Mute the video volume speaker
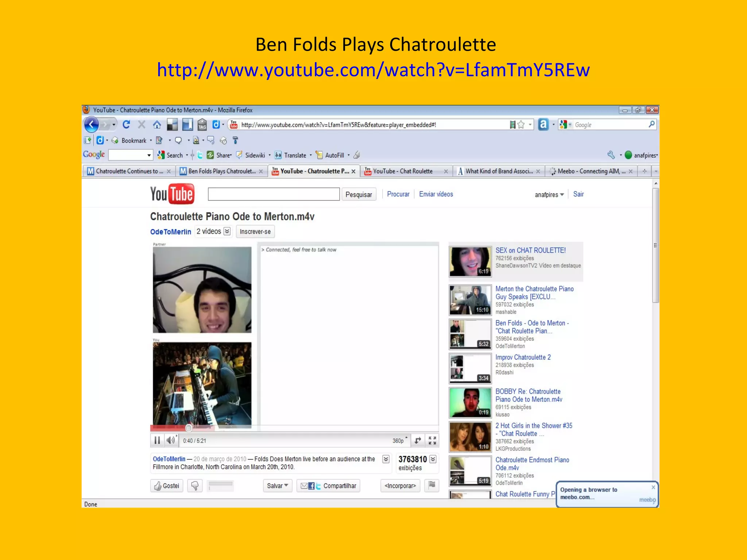747x560 pixels. [x=170, y=440]
